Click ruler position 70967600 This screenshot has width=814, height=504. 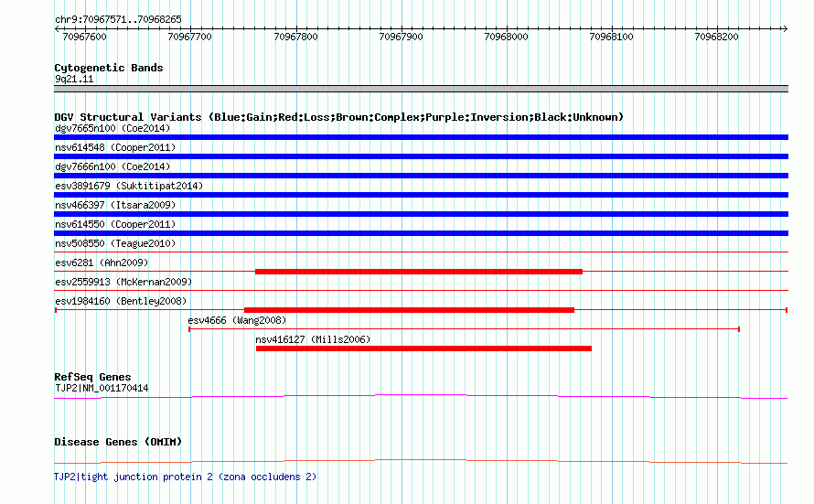click(85, 37)
